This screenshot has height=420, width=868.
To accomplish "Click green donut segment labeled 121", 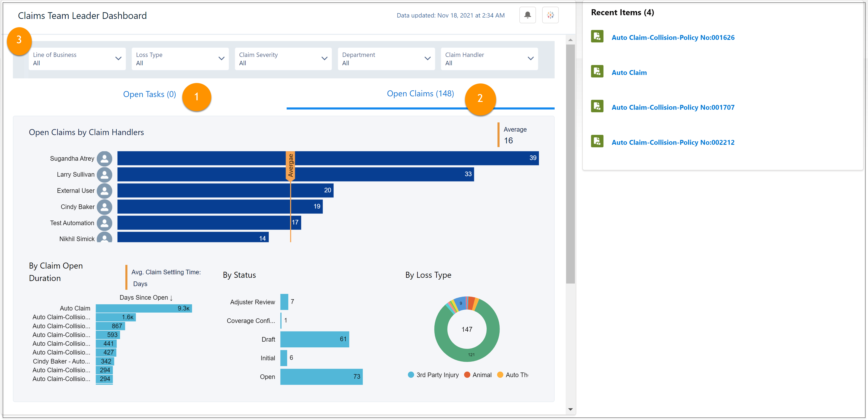I will pos(471,355).
